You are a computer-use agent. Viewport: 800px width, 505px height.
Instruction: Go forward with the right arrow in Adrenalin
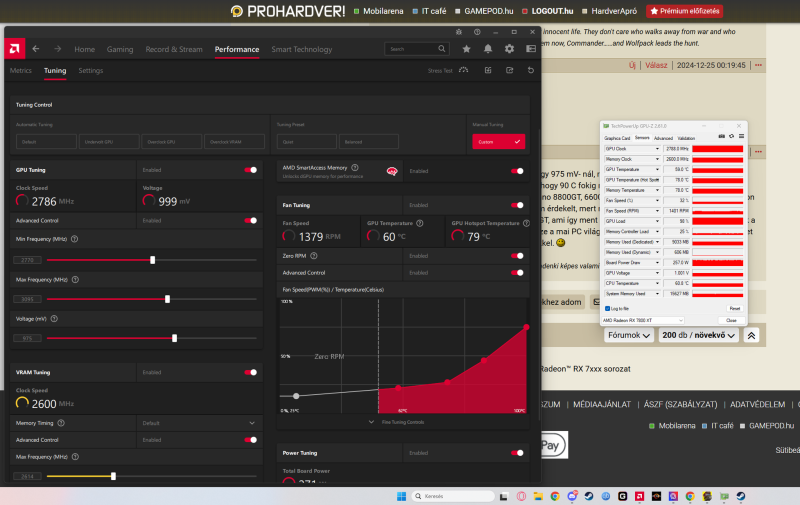[58, 49]
